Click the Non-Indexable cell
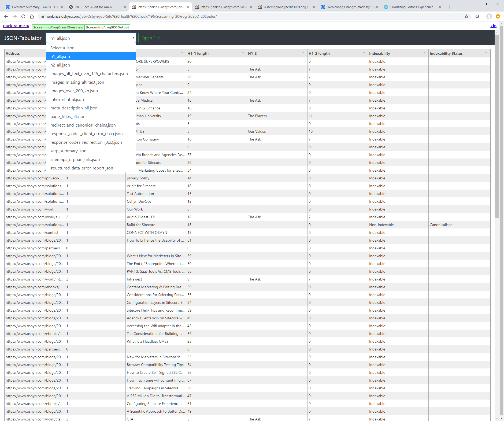 (x=398, y=225)
